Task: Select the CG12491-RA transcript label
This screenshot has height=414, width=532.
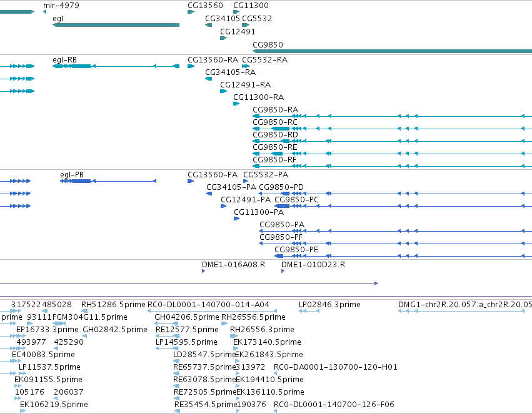Action: [x=245, y=85]
